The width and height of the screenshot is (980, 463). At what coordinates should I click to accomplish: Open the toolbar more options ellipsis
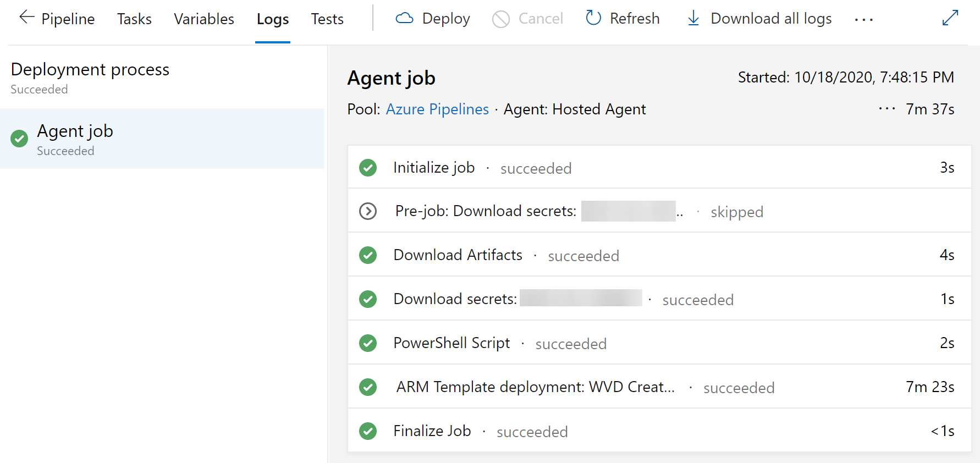(x=863, y=20)
